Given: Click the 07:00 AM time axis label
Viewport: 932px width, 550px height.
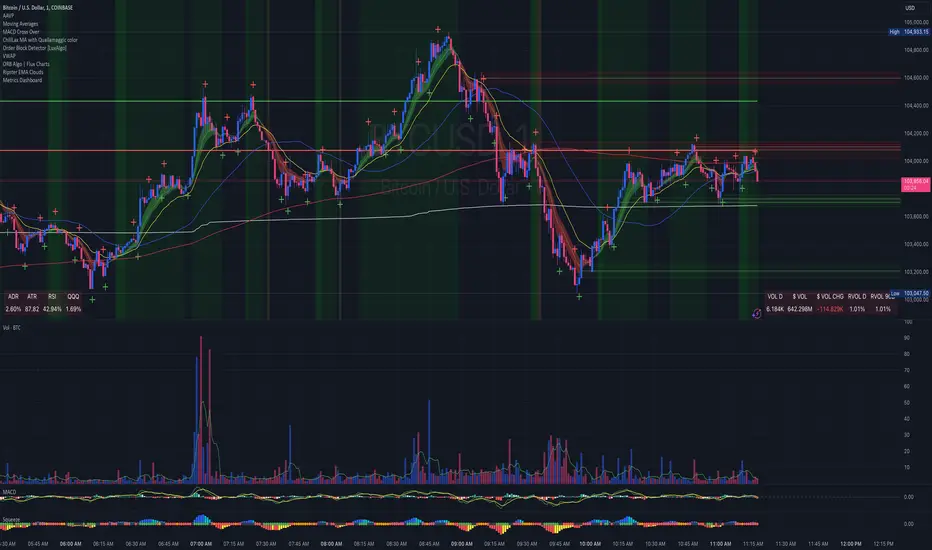Looking at the screenshot, I should coord(201,543).
